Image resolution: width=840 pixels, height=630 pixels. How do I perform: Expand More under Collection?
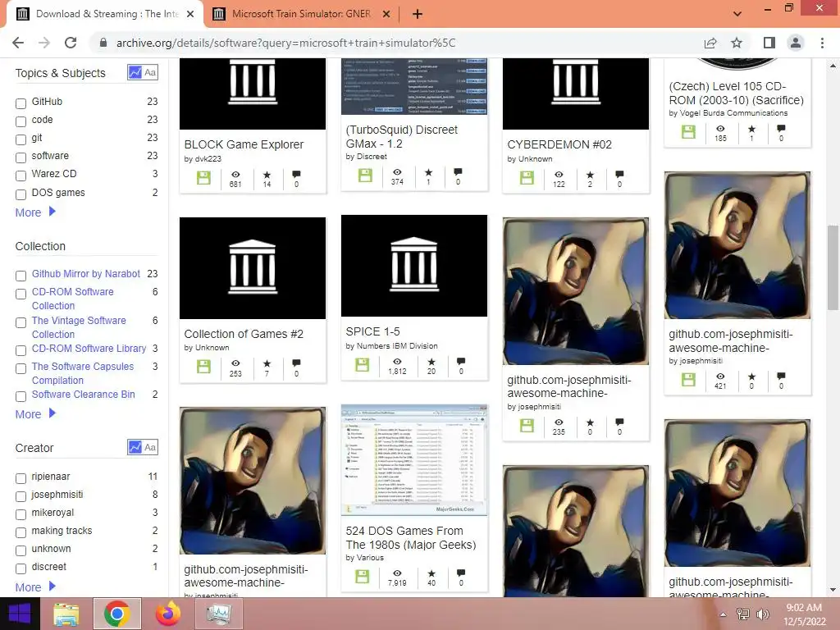point(35,414)
